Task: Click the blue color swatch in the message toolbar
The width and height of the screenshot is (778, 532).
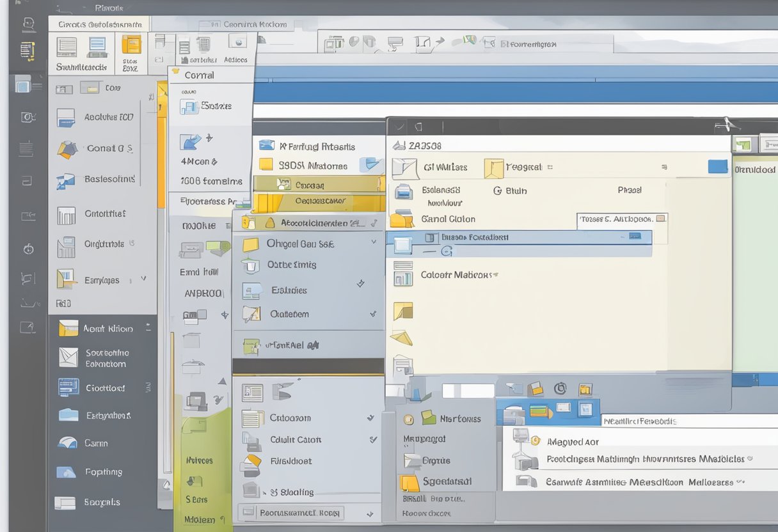Action: 718,166
